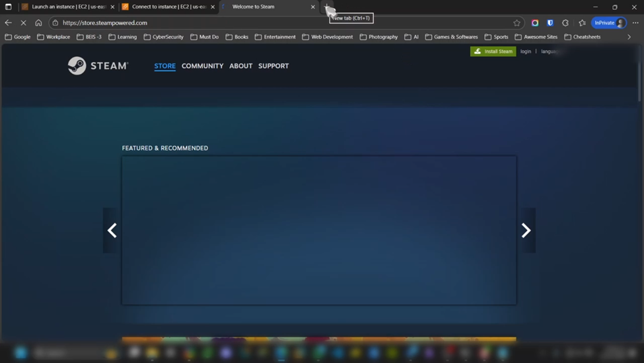Open the COMMUNITY menu on Steam
Image resolution: width=644 pixels, height=363 pixels.
202,66
